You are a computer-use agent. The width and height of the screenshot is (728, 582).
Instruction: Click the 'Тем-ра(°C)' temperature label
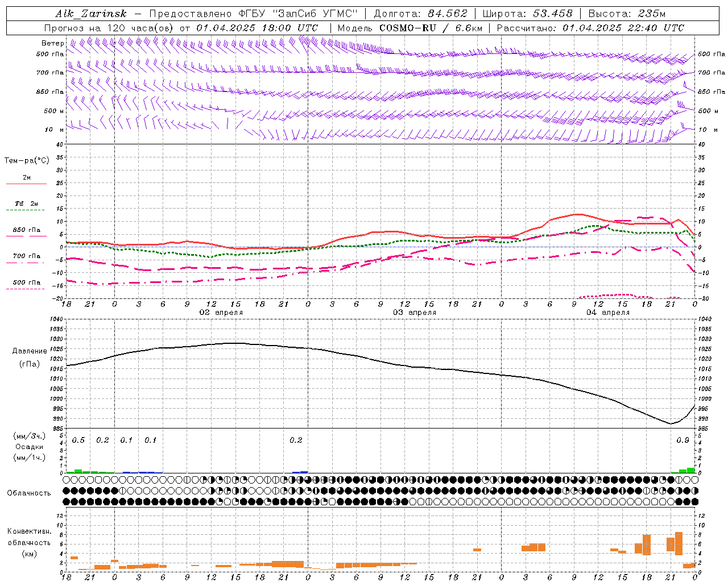click(27, 161)
